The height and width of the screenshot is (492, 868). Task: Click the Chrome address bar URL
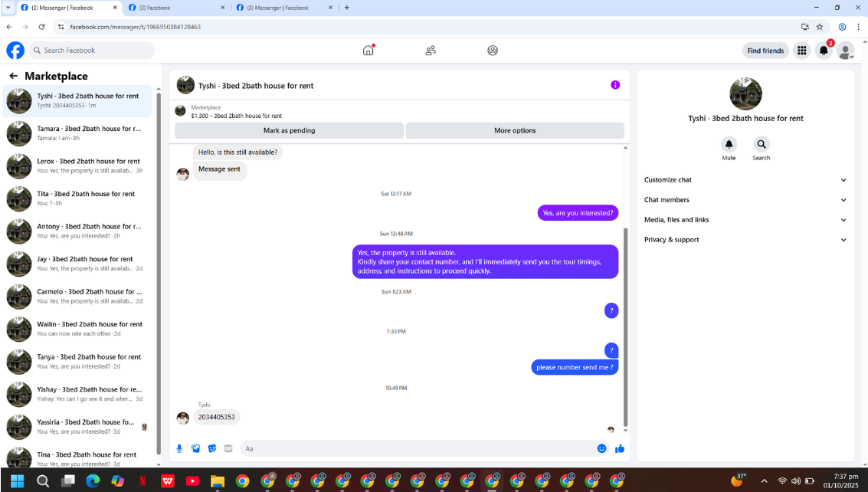pyautogui.click(x=135, y=27)
